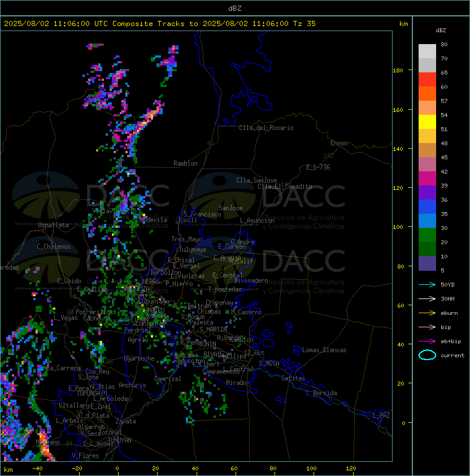Click the 'M_Caseros' map label
This screenshot has width=470, height=476.
tap(246, 312)
